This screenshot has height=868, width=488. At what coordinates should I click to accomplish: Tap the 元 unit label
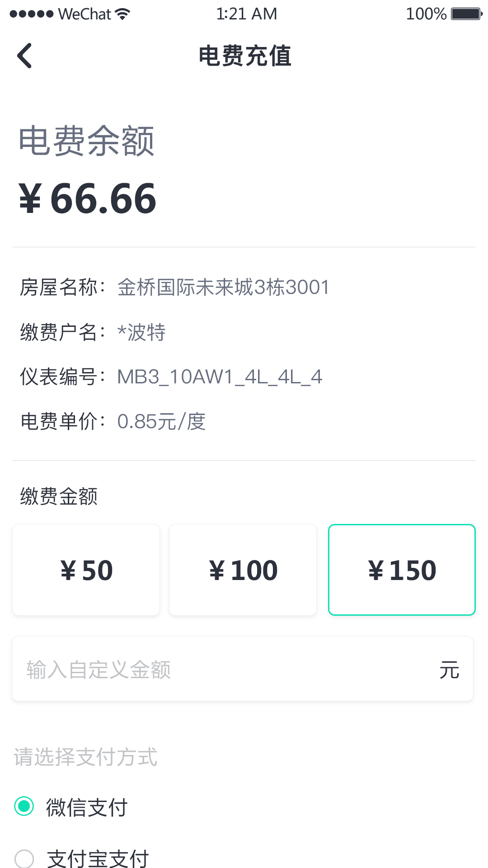coord(449,670)
